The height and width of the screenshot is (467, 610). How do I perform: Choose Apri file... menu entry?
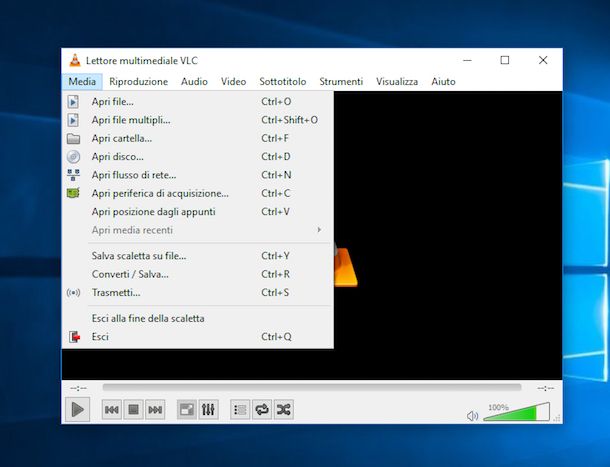coord(198,102)
